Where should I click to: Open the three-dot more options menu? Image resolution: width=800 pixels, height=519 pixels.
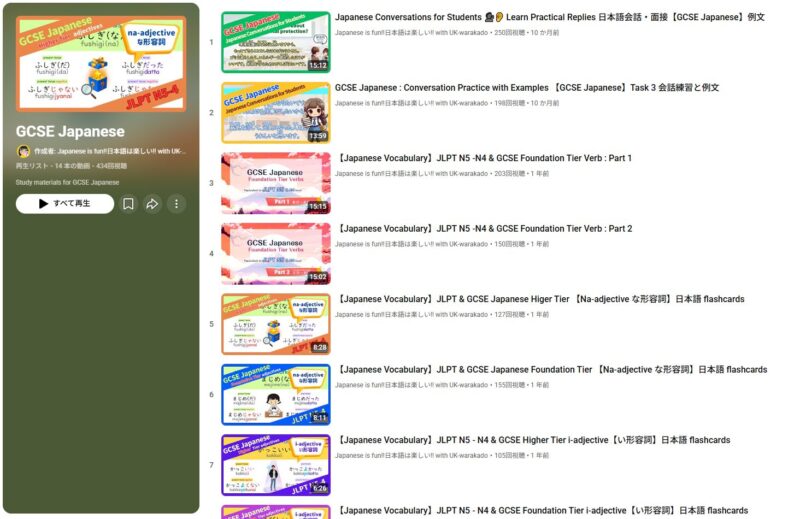click(x=176, y=204)
